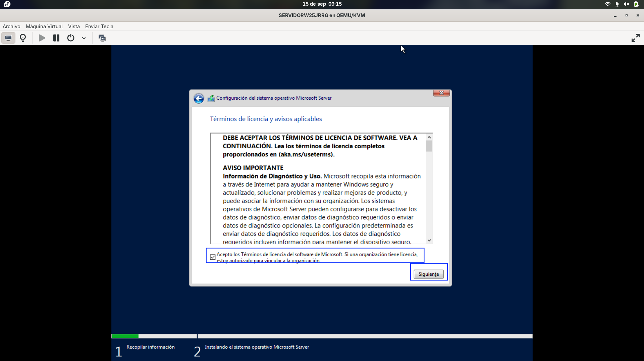This screenshot has width=644, height=361.
Task: Go back with the blue arrow button
Action: tap(199, 98)
